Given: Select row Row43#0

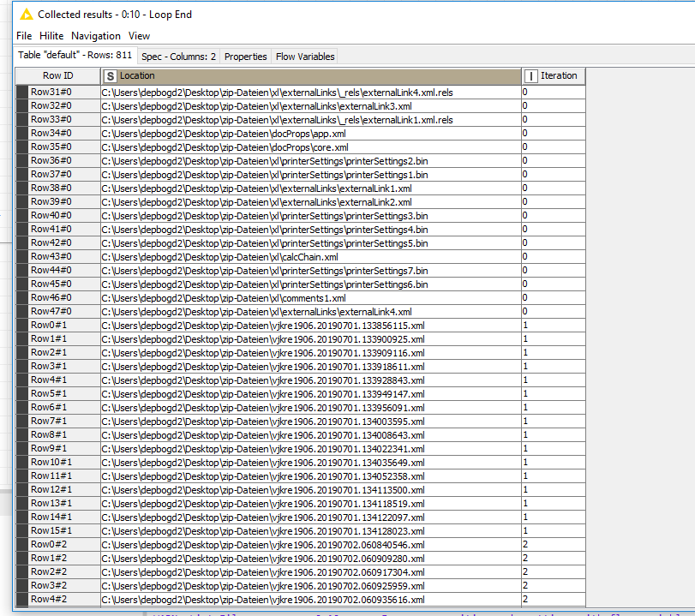Looking at the screenshot, I should pyautogui.click(x=58, y=256).
